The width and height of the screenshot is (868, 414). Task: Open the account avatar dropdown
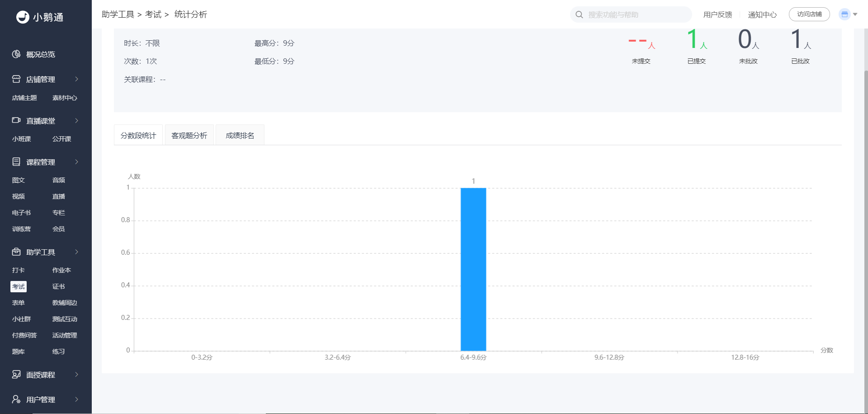(848, 14)
